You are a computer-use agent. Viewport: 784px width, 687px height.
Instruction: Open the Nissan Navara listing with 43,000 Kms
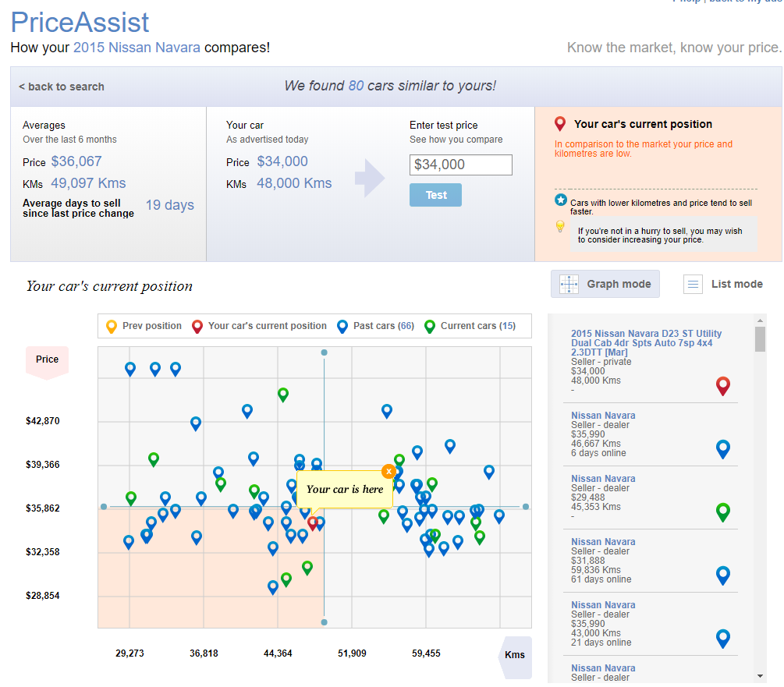click(603, 604)
